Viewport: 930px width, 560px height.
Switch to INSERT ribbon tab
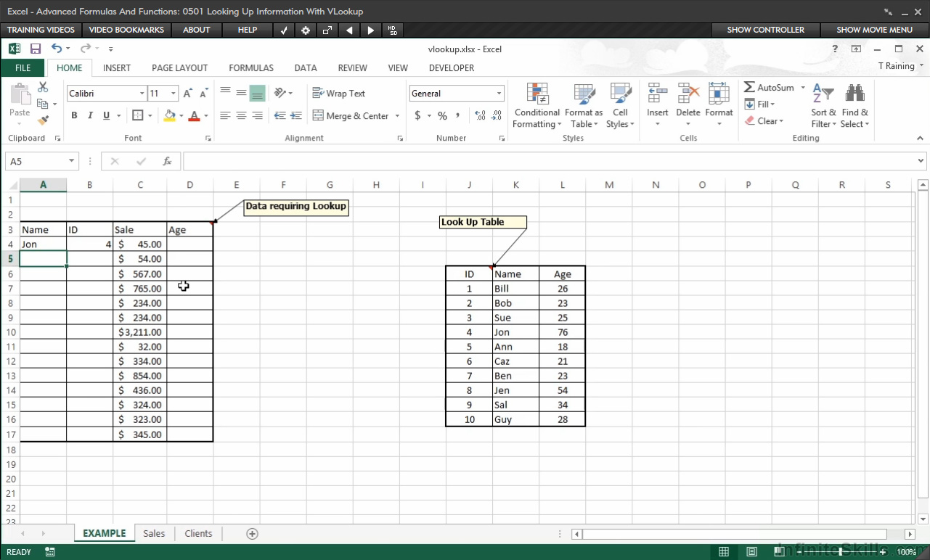[117, 67]
